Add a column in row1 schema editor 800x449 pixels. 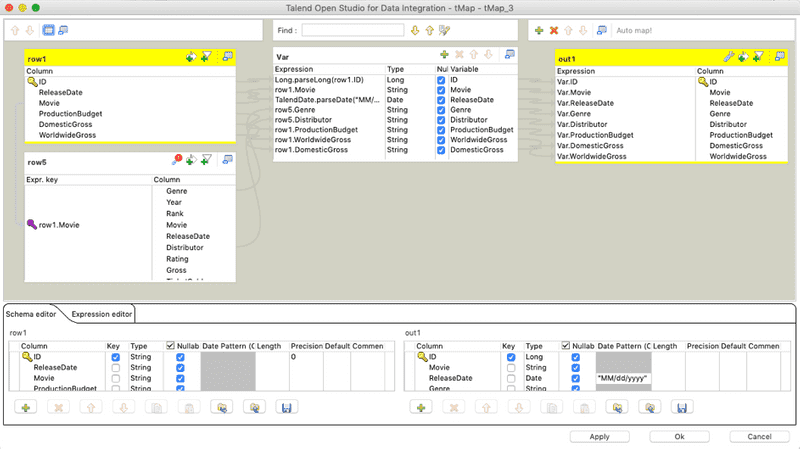(25, 408)
